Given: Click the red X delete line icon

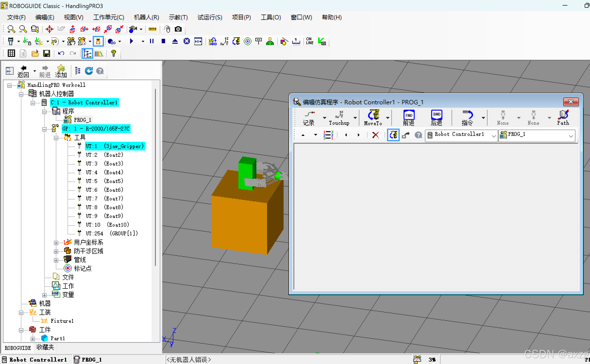Looking at the screenshot, I should tap(375, 135).
